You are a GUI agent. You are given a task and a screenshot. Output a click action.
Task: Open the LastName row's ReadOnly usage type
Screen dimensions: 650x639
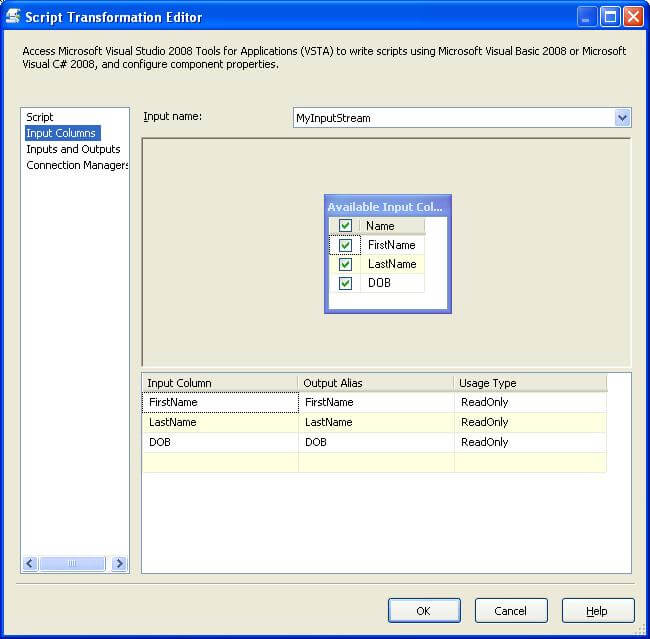[531, 422]
